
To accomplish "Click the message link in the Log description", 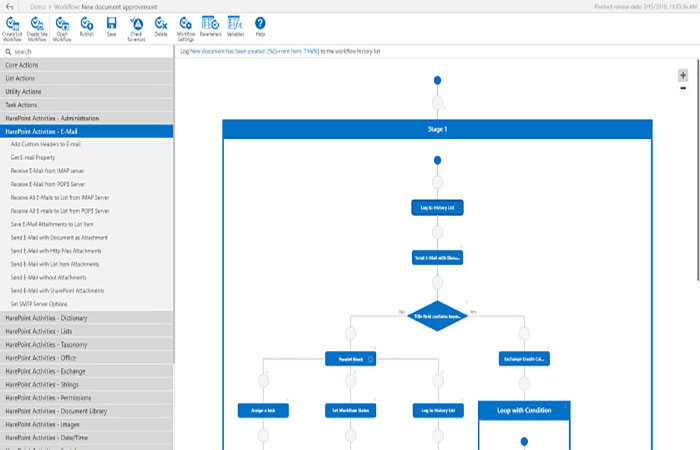I will 254,51.
